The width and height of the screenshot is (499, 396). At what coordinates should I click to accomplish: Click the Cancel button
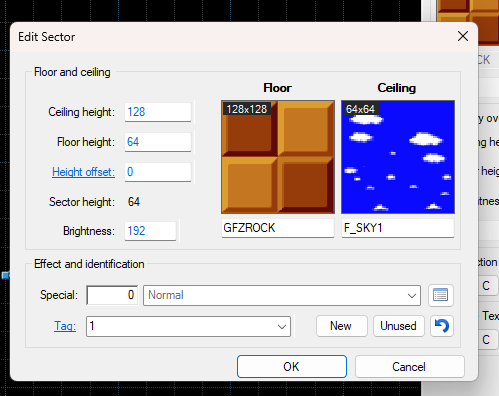pyautogui.click(x=409, y=366)
